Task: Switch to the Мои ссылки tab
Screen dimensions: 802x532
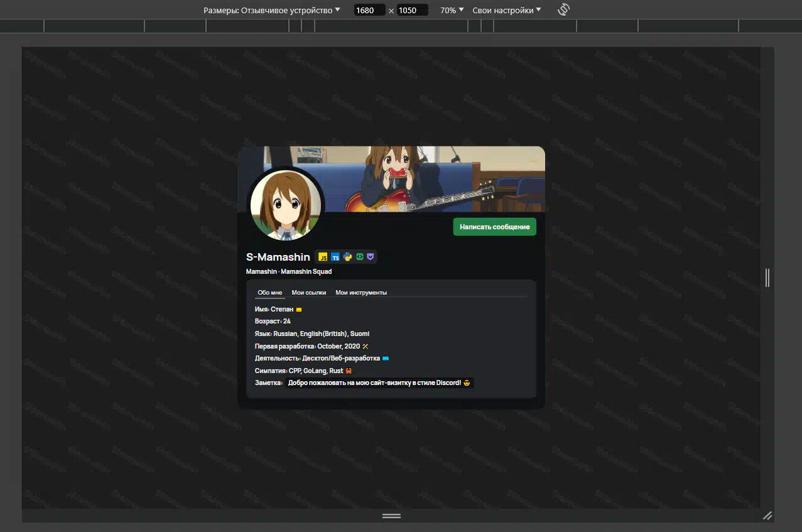Action: [308, 293]
